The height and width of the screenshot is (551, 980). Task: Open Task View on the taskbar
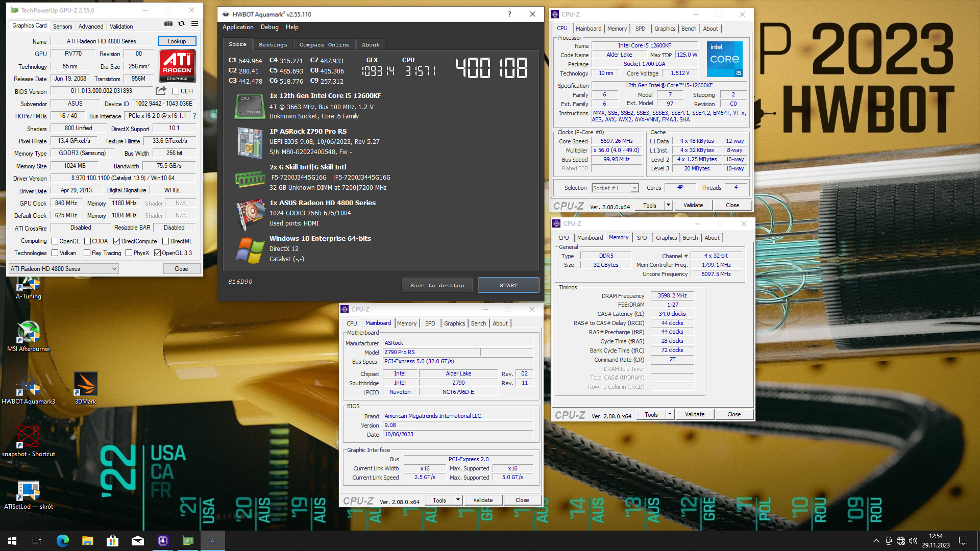(37, 541)
